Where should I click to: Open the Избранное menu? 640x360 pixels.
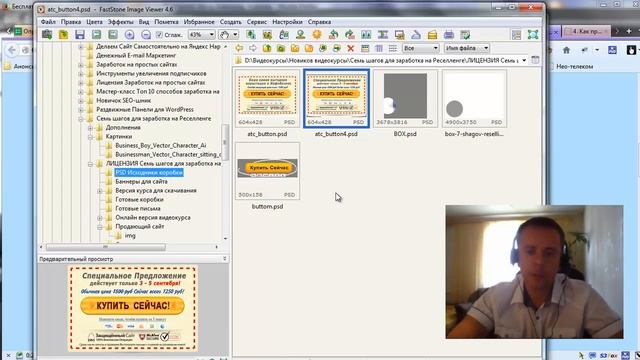point(199,22)
